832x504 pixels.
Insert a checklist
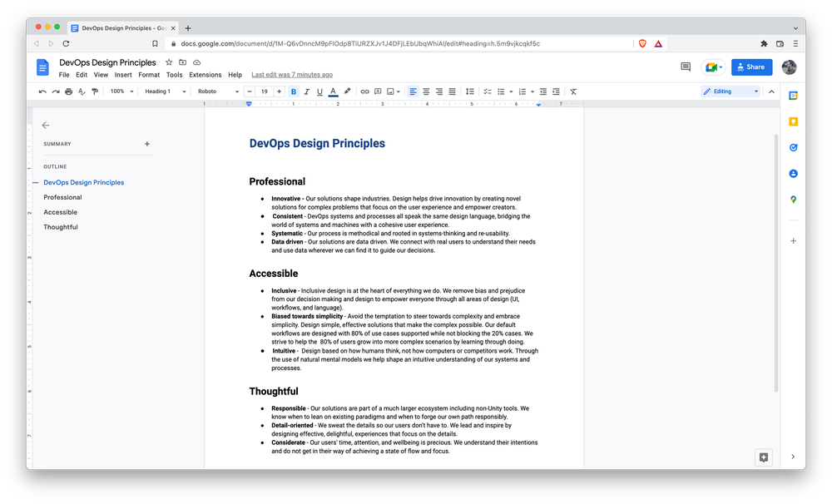[487, 91]
